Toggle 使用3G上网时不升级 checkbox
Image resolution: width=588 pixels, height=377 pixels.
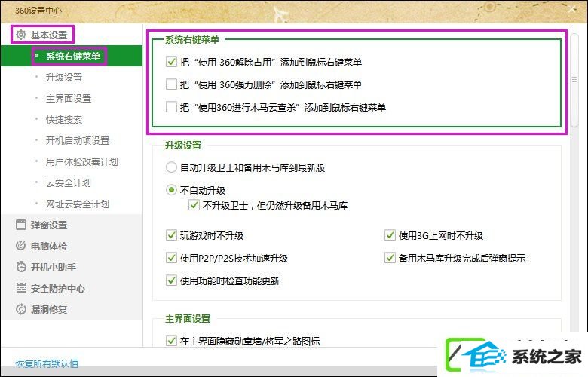390,235
